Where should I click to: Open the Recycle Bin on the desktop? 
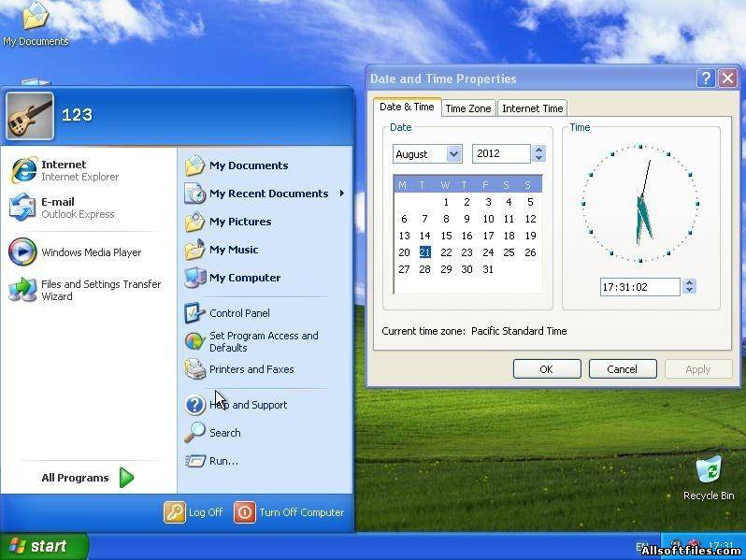(709, 474)
